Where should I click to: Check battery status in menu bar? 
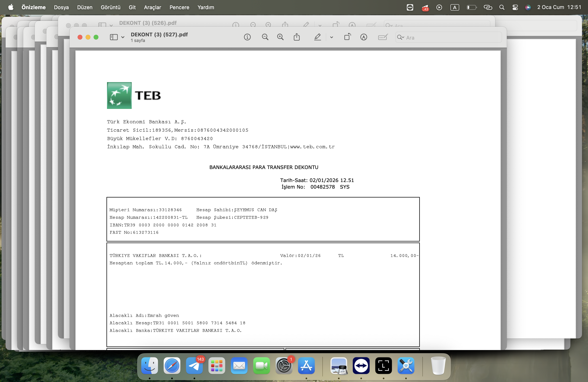click(x=472, y=7)
